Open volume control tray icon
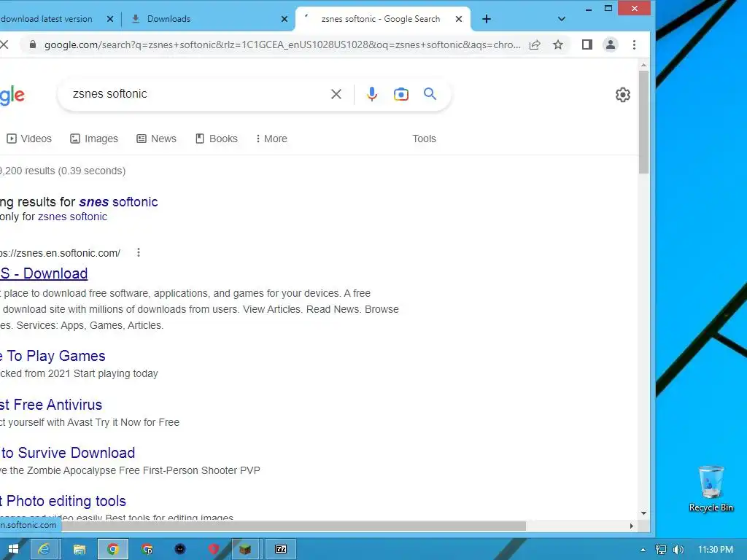The width and height of the screenshot is (747, 560). [678, 550]
